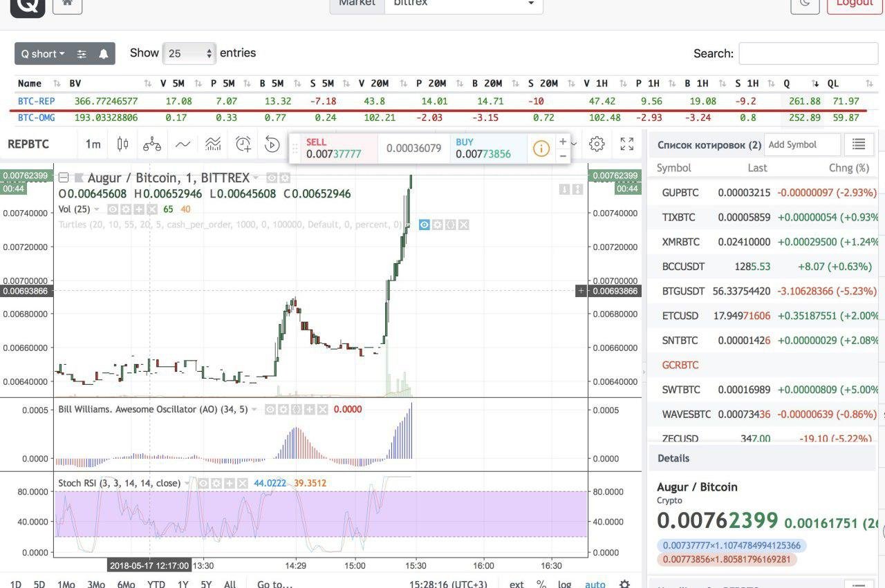Toggle log scale button
Screen dimensions: 885x588
point(565,584)
